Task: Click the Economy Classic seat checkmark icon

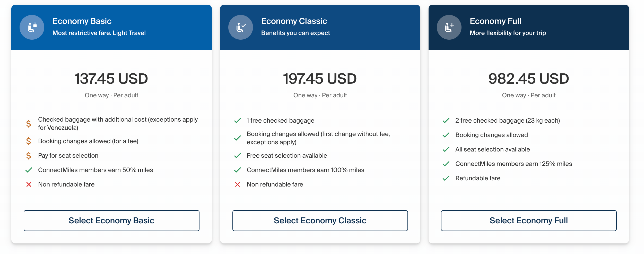Action: [241, 27]
